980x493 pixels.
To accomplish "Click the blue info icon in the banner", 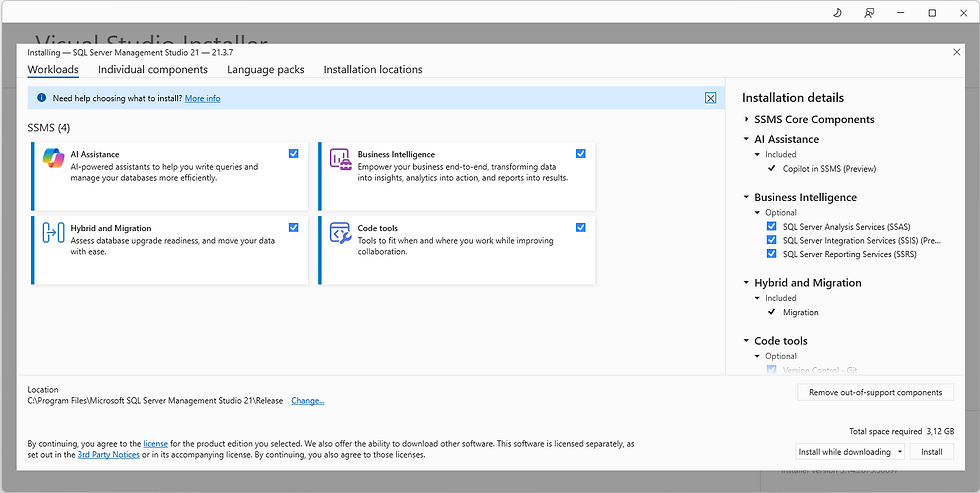I will click(x=41, y=98).
